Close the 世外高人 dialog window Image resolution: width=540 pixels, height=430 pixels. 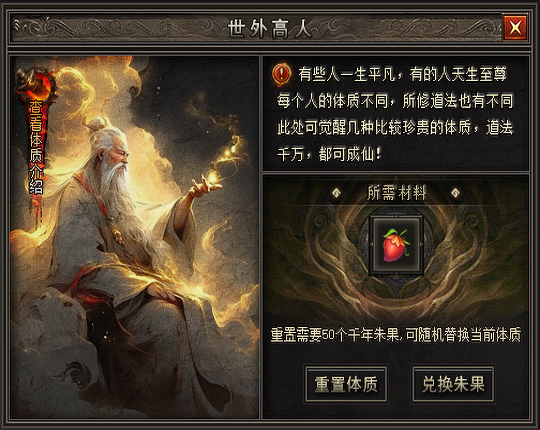[515, 27]
